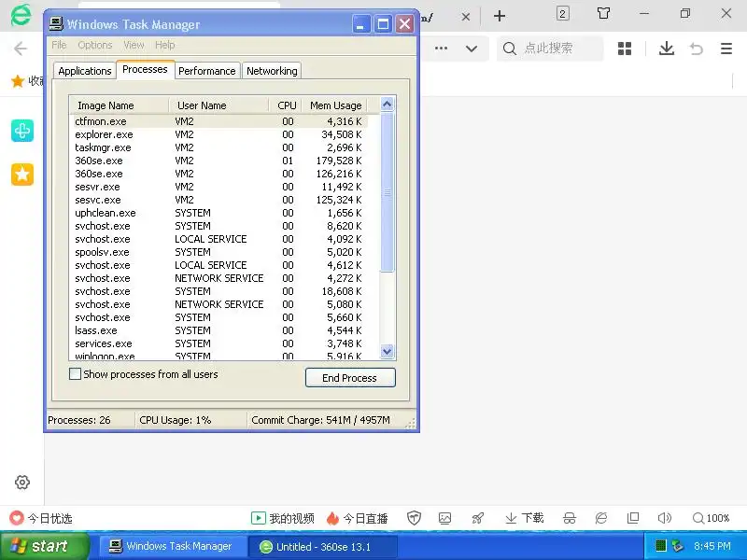Open Task Manager View menu

pos(134,45)
